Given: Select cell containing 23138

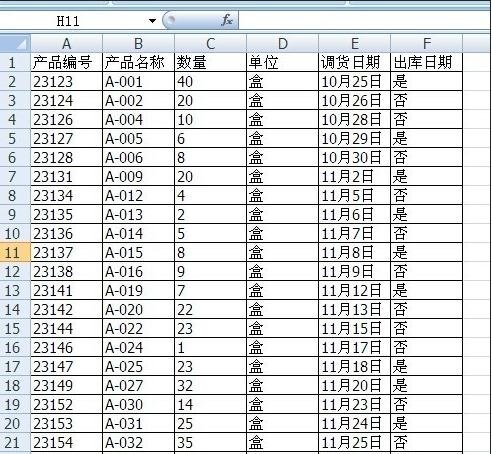Looking at the screenshot, I should (67, 271).
